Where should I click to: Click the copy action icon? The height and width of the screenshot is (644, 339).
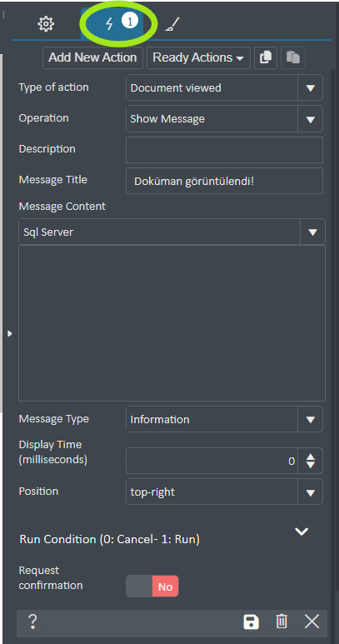pos(266,57)
